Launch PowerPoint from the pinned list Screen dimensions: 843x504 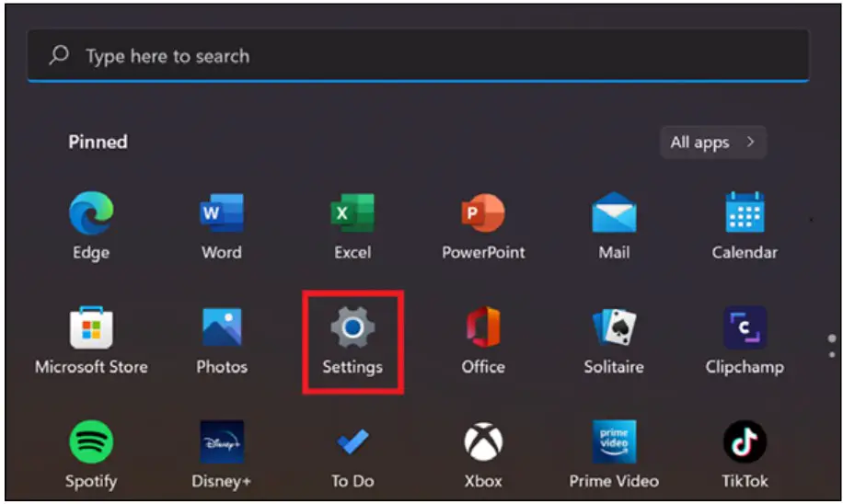(x=483, y=212)
